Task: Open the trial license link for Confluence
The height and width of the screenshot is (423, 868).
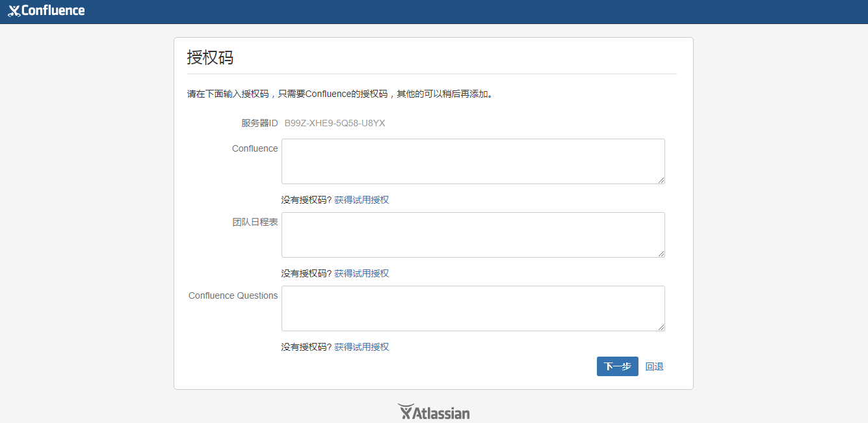Action: [362, 200]
